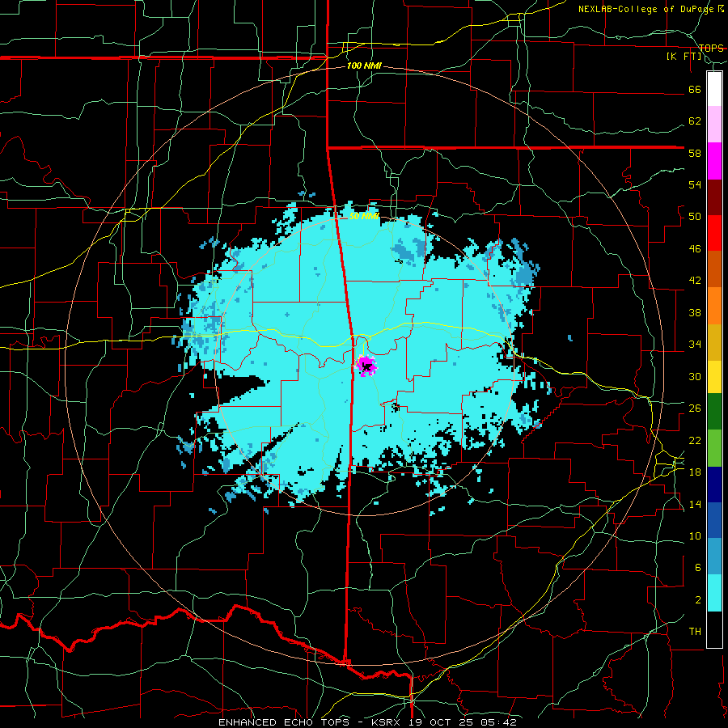728x728 pixels.
Task: Click the legend value 42
Action: [x=695, y=281]
